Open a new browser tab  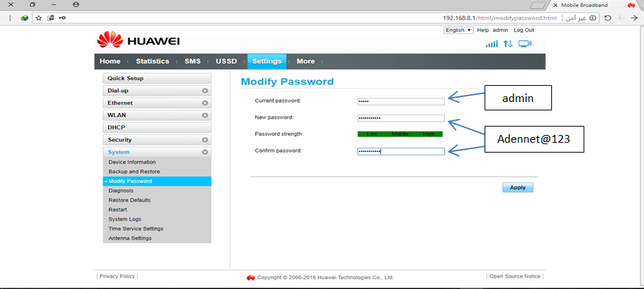[538, 6]
